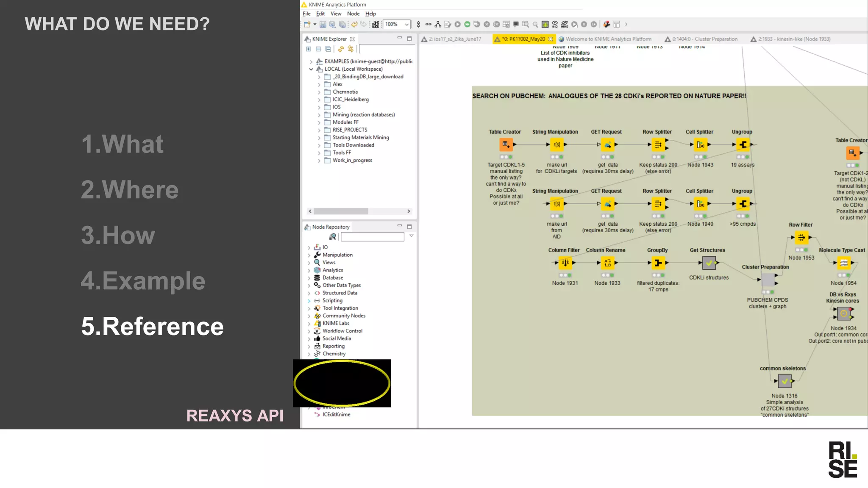The image size is (868, 488).
Task: Click the KNIME Explorer horizontal scrollbar thumb
Action: pyautogui.click(x=341, y=211)
